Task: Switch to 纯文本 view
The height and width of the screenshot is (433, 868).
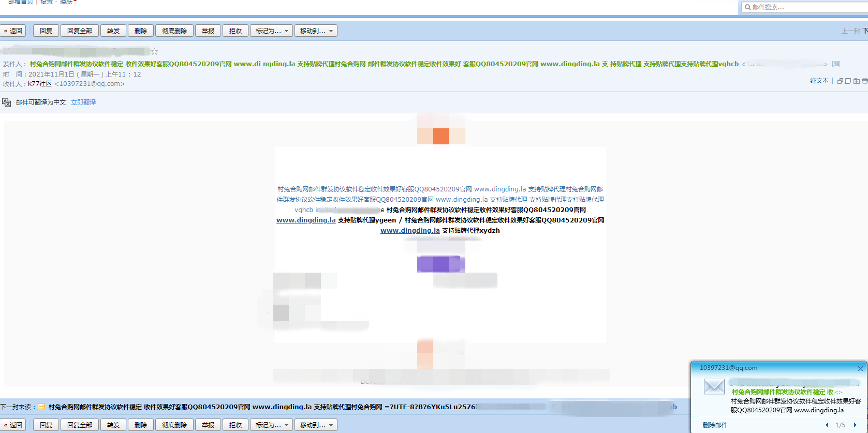Action: pyautogui.click(x=819, y=81)
